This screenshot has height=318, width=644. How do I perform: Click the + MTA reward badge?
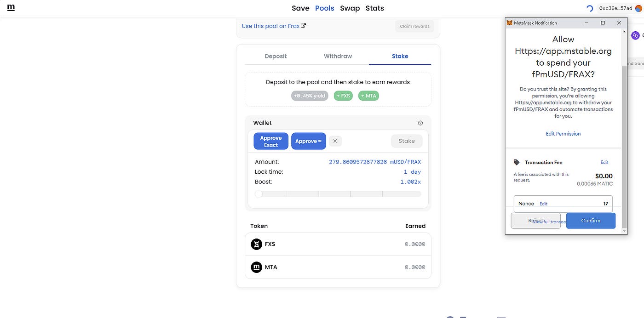coord(368,96)
